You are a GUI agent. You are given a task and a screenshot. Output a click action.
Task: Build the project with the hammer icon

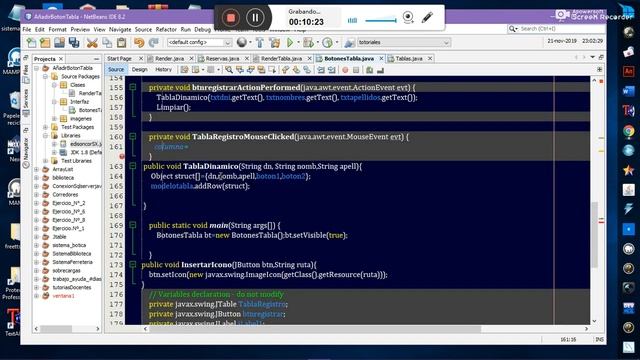click(x=260, y=42)
